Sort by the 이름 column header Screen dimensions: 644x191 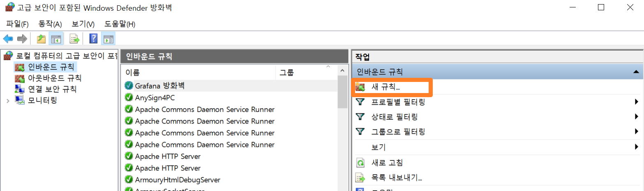198,73
